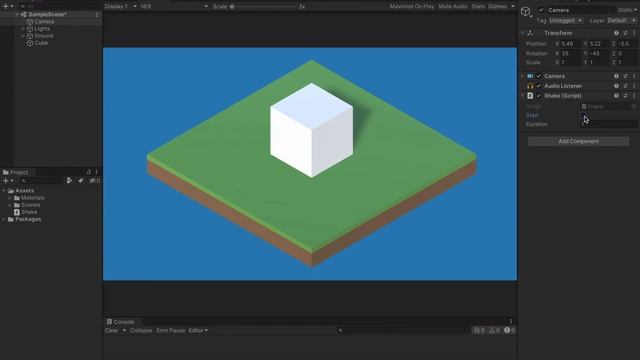The image size is (640, 360).
Task: Click the Search by Type icon in Project
Action: coord(69,180)
